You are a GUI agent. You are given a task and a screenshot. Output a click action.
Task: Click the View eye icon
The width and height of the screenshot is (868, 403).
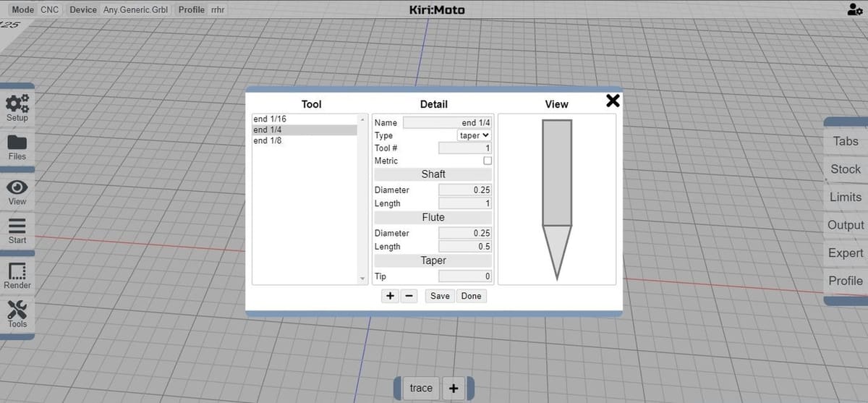[17, 187]
